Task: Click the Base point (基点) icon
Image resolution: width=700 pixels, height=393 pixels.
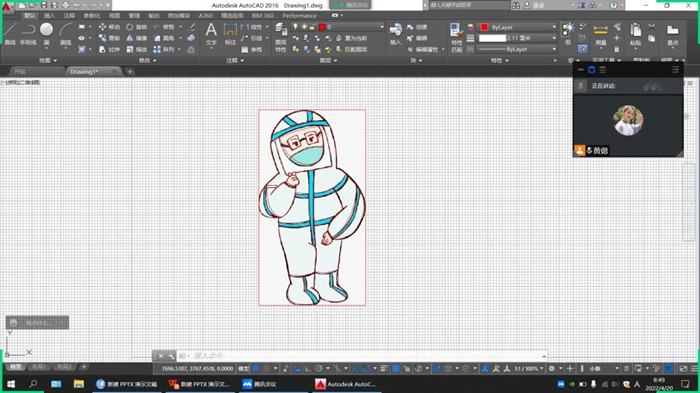Action: click(x=672, y=35)
